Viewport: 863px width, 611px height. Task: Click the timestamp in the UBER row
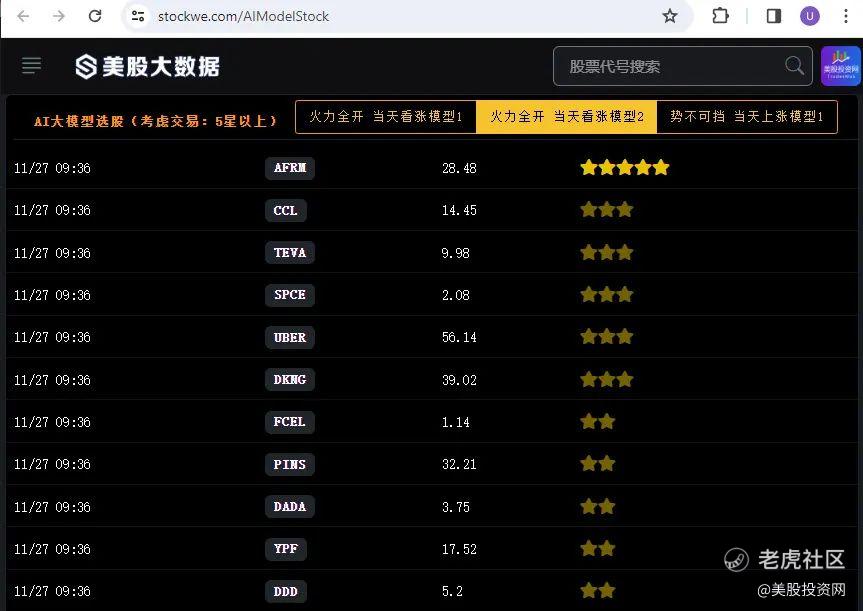52,337
